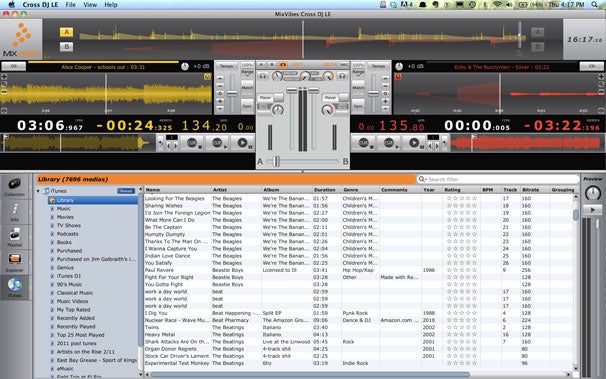Screen dimensions: 606x379
Task: Enable Match on deck A
Action: tap(247, 87)
